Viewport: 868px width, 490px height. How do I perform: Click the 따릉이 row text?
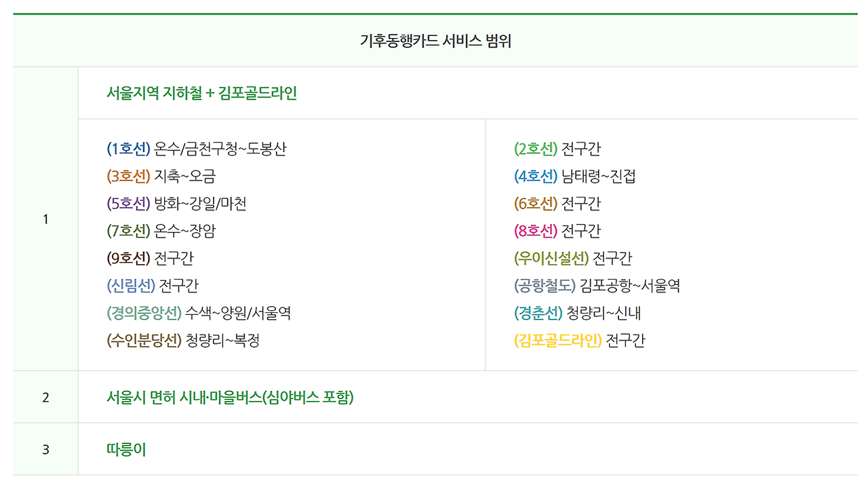126,449
